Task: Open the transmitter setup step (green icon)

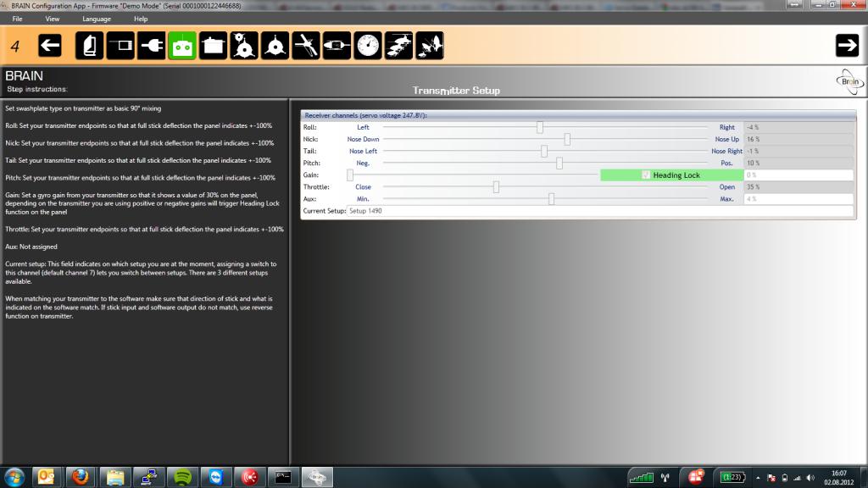Action: pos(181,46)
